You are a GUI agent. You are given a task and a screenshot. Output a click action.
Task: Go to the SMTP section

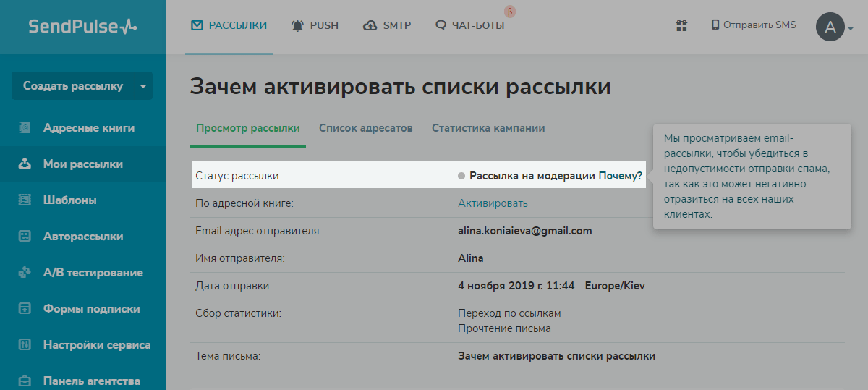click(387, 25)
